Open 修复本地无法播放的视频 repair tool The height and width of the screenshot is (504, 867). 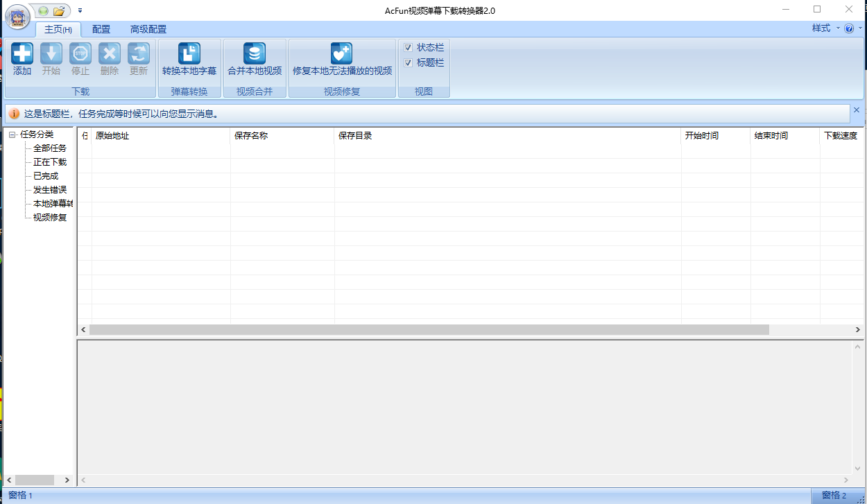point(342,54)
